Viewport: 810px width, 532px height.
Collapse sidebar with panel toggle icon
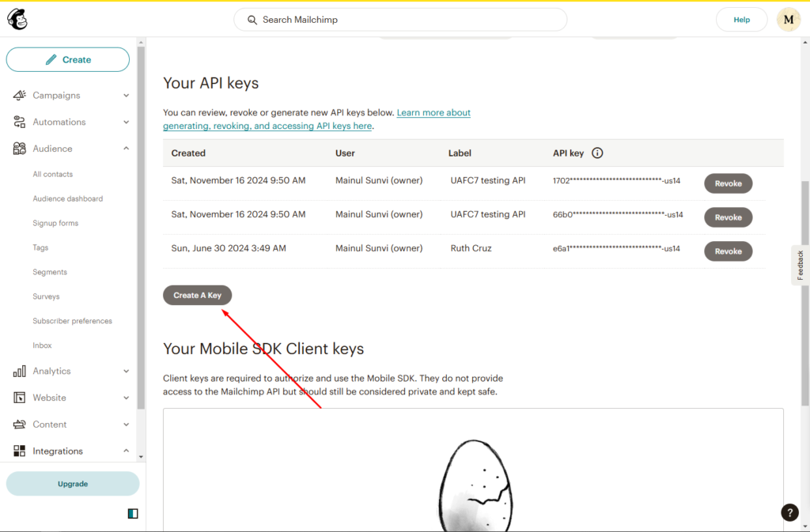(x=133, y=514)
